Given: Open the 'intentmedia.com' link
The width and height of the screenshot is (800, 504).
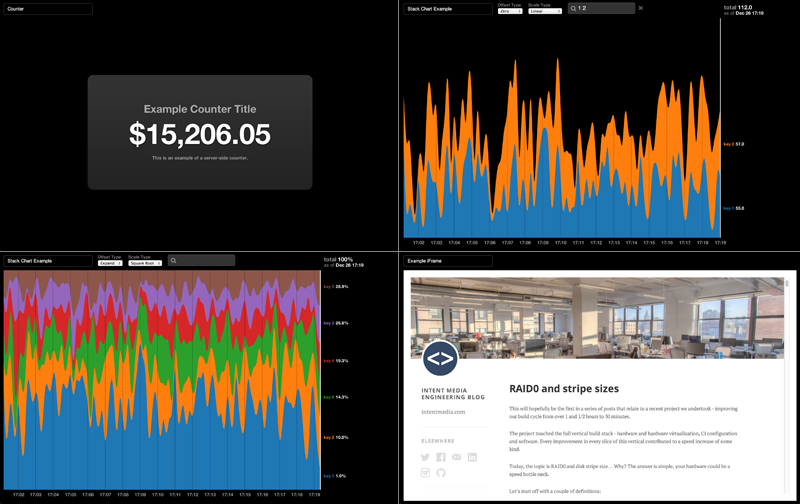Looking at the screenshot, I should coord(443,412).
